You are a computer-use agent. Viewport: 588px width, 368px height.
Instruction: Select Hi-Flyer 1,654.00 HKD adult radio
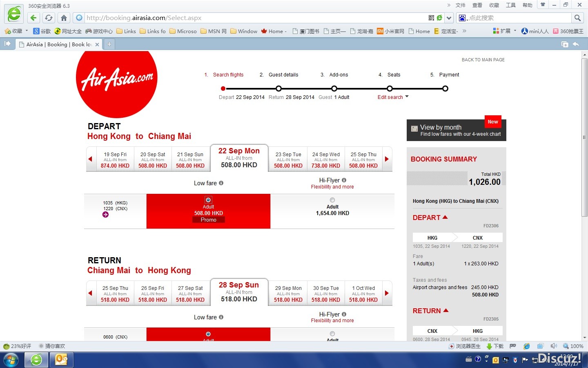(x=332, y=200)
